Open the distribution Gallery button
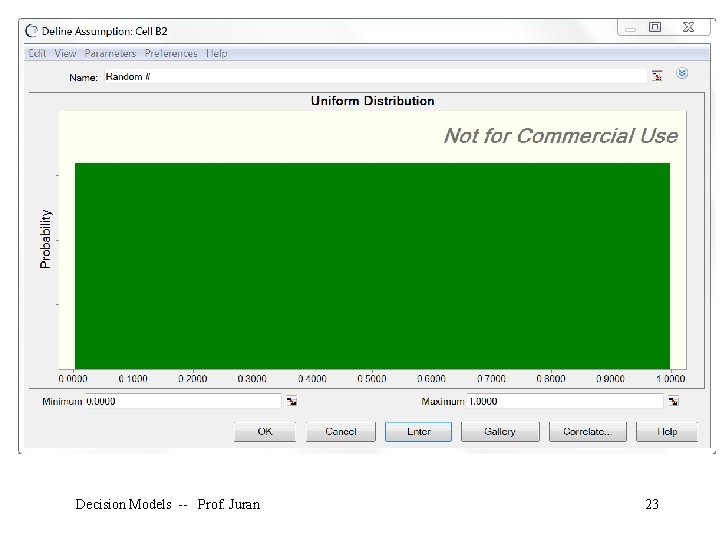The width and height of the screenshot is (720, 540). click(500, 432)
